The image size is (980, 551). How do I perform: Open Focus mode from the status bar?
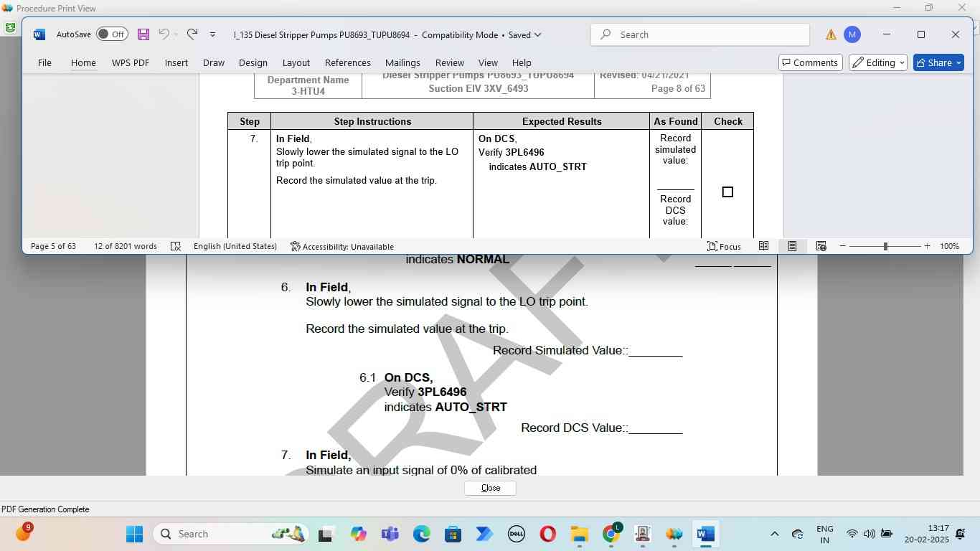click(x=724, y=246)
